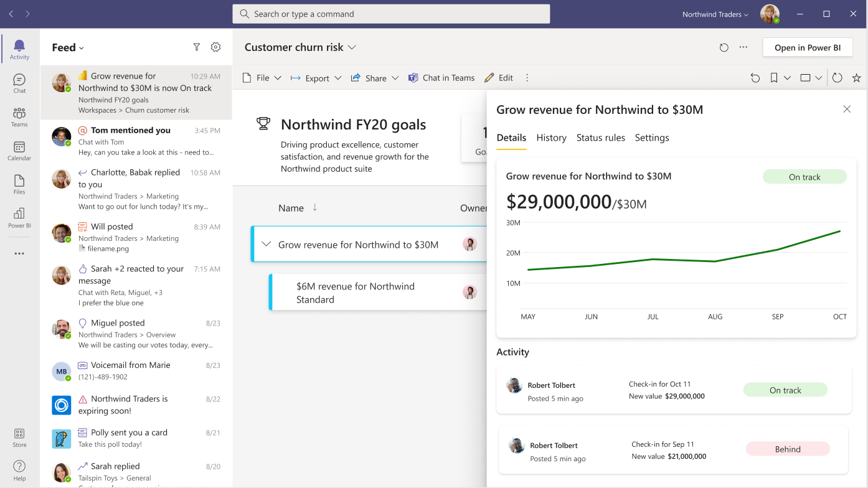Click the Name column sort arrow
Image resolution: width=868 pixels, height=488 pixels.
coord(314,207)
